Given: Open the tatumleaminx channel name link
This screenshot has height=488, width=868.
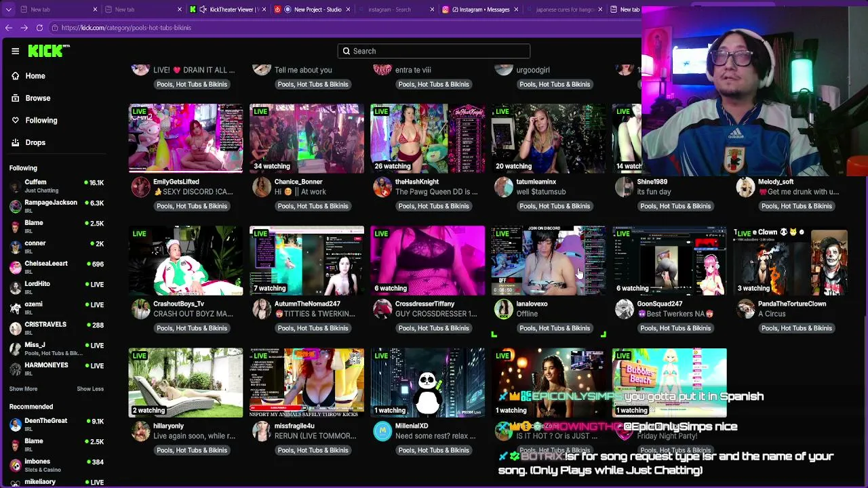Looking at the screenshot, I should tap(536, 182).
